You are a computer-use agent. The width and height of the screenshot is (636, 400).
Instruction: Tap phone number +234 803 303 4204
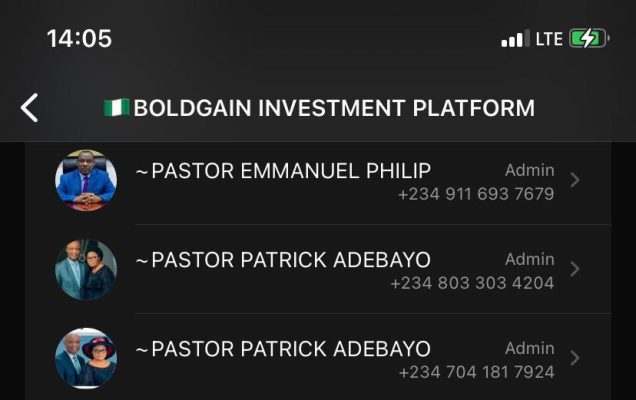tap(472, 283)
